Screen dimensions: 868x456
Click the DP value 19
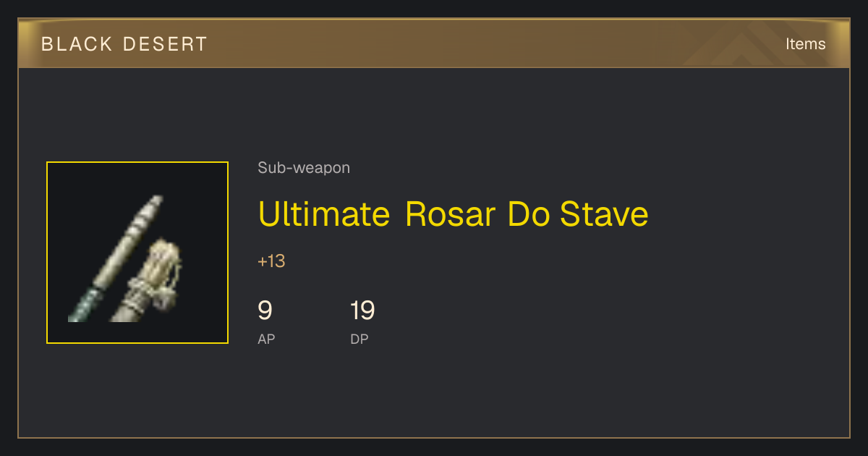(x=362, y=311)
